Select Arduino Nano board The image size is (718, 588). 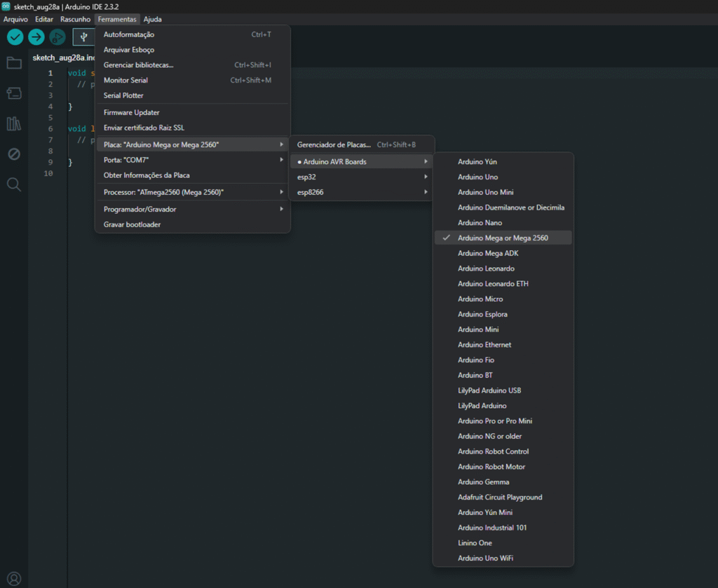tap(503, 222)
